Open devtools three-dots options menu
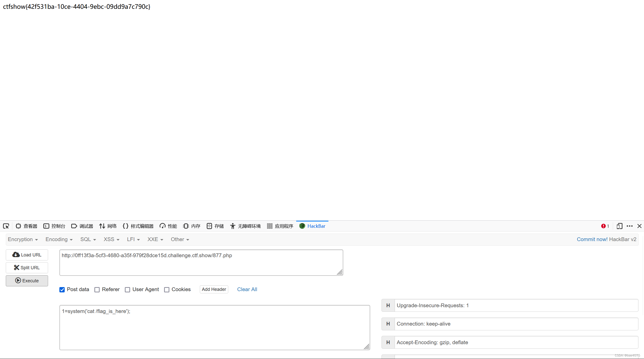644x359 pixels. pos(629,226)
